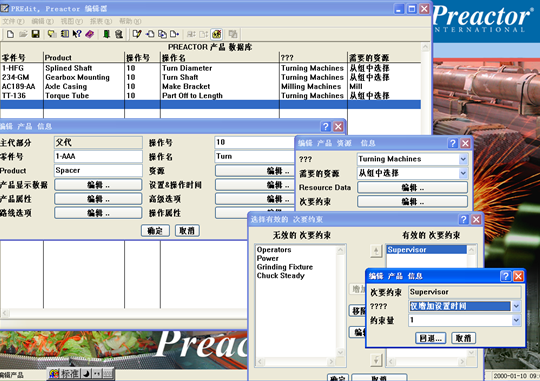Viewport: 540px width, 381px height.
Task: Click the blue column list toolbar icon
Action: pos(64,34)
